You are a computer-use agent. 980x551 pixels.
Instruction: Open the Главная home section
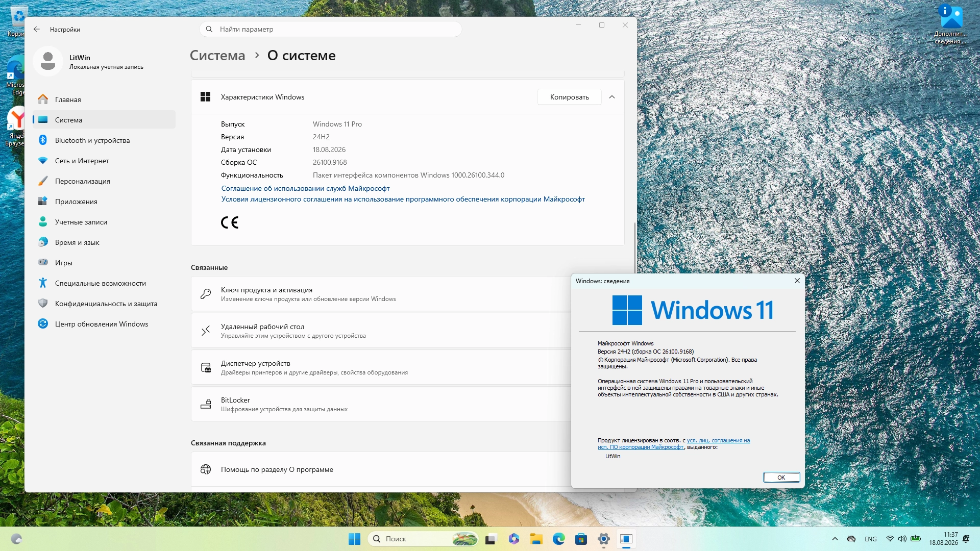(x=104, y=99)
